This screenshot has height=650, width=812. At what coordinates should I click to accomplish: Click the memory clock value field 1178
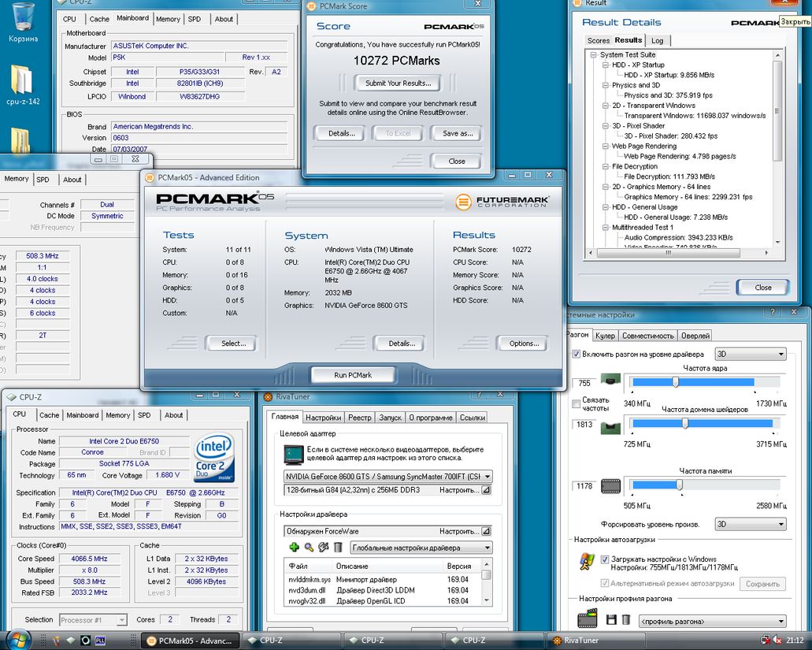(x=584, y=486)
